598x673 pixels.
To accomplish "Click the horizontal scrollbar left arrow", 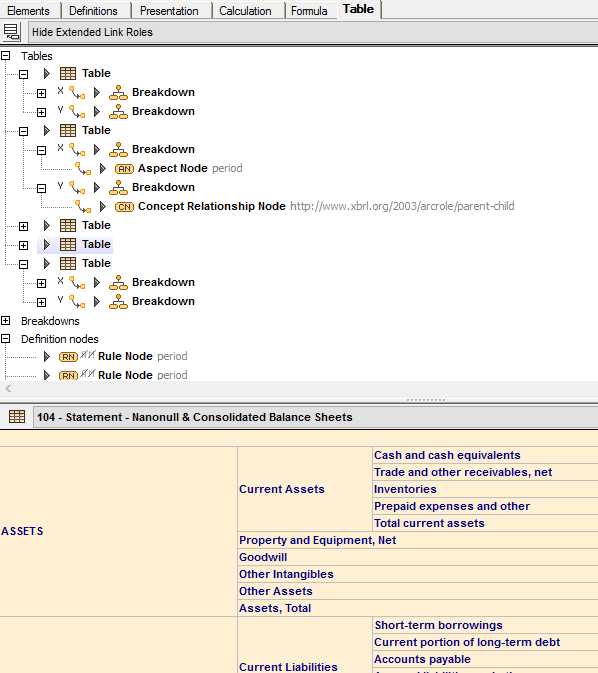I will click(x=8, y=389).
